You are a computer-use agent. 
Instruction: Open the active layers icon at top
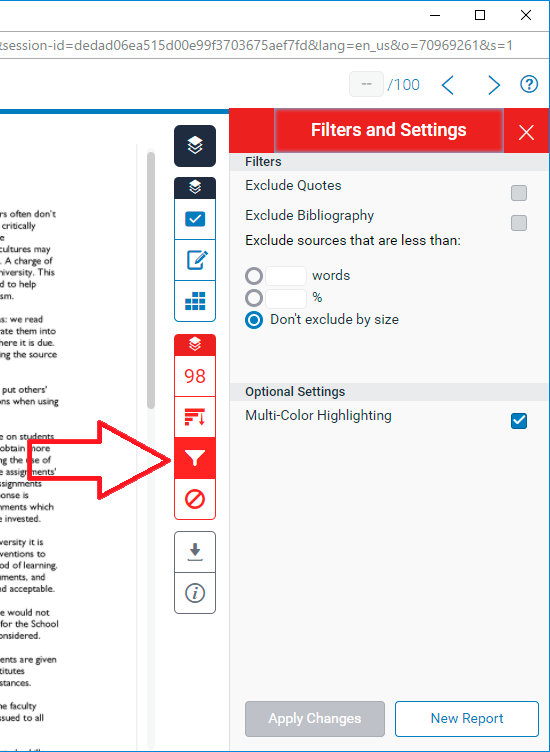coord(195,146)
